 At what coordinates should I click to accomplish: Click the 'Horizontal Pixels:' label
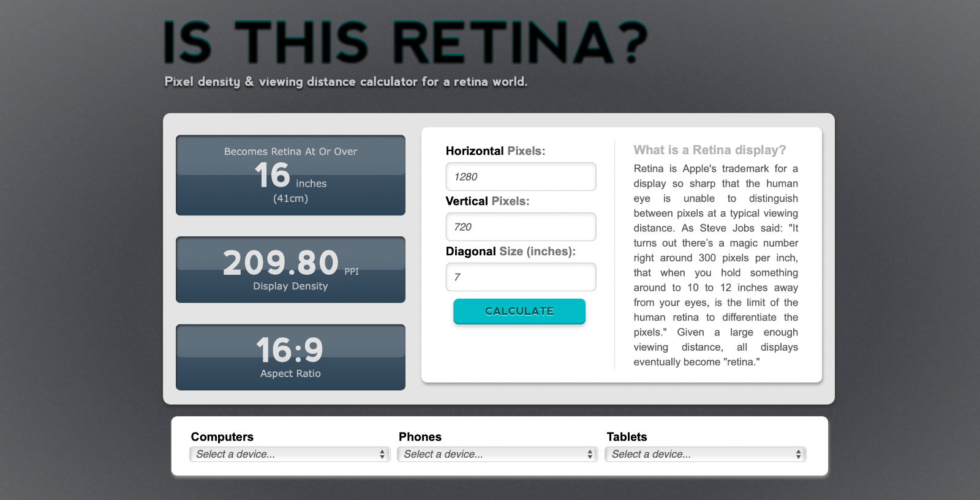coord(496,151)
